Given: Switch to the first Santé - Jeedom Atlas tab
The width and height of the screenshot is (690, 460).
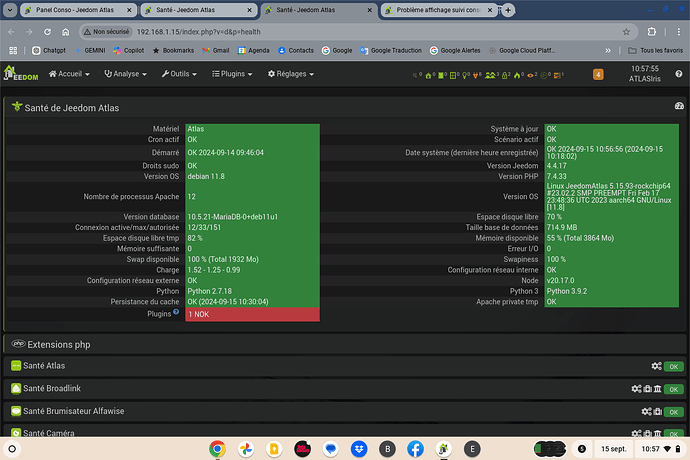Looking at the screenshot, I should point(198,10).
